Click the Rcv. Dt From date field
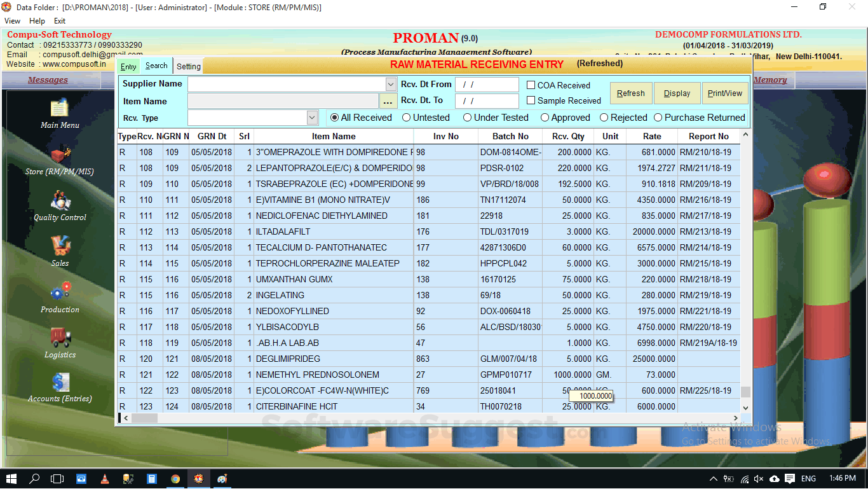Viewport: 868px width, 489px height. [487, 84]
